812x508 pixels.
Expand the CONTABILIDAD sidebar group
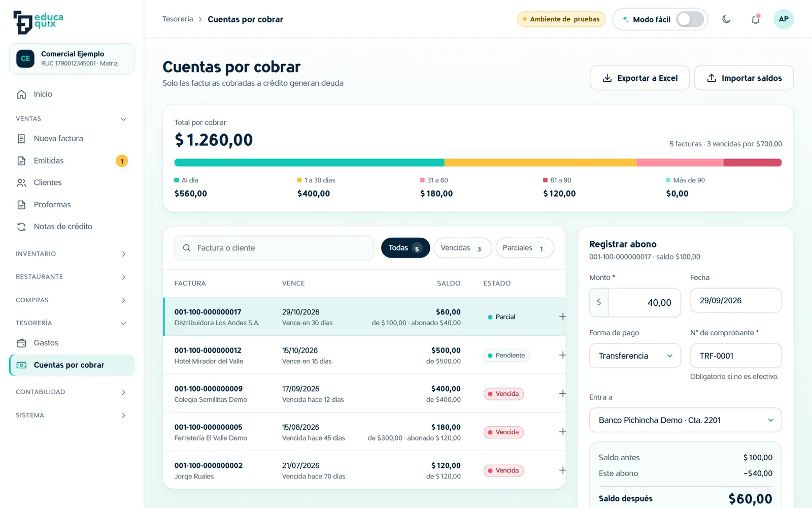[72, 392]
